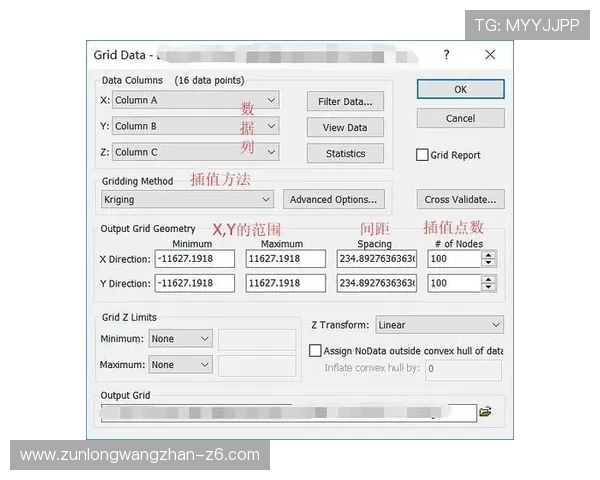Decrease Y Direction number of nodes

[488, 287]
